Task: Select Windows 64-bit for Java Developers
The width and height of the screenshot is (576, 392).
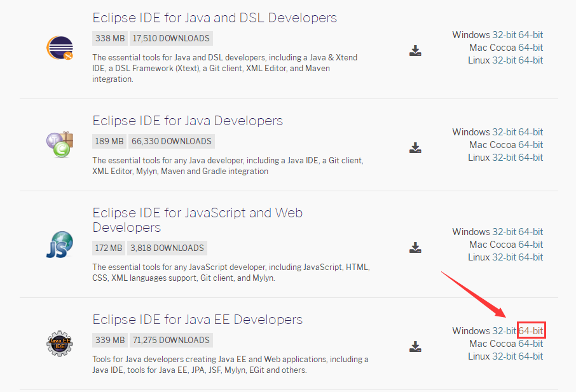Action: 530,132
